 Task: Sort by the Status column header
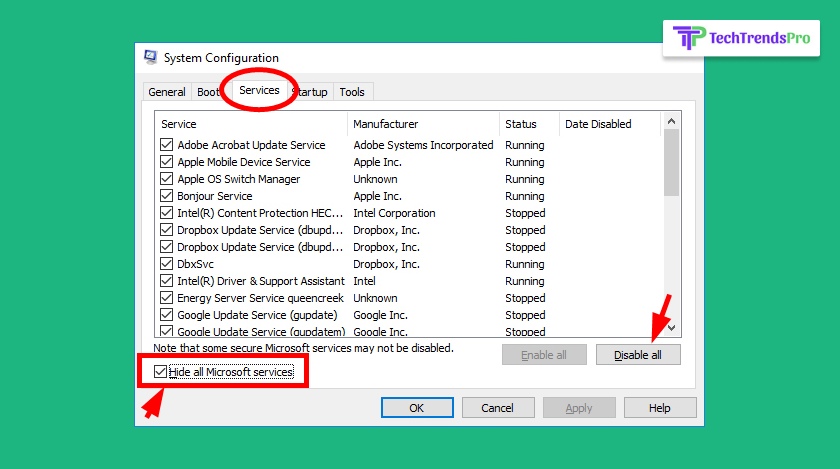pos(529,124)
